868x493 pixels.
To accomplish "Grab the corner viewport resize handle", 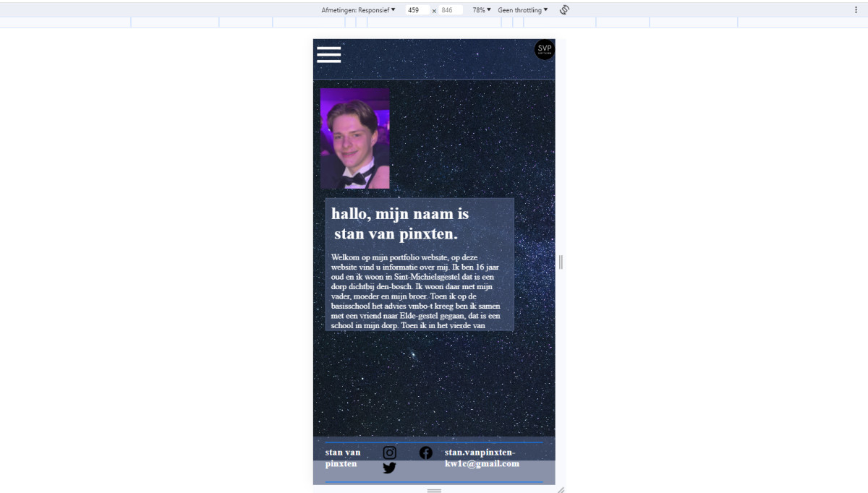I will coord(561,490).
